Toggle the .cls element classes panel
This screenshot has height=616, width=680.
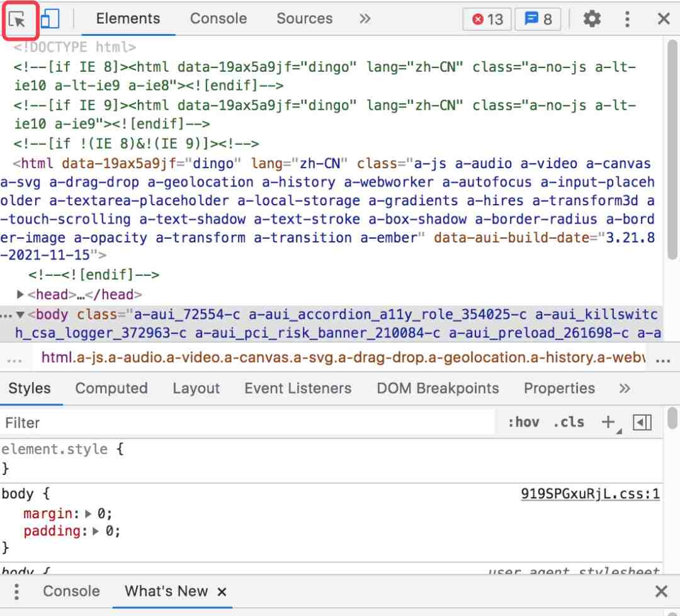pos(569,422)
